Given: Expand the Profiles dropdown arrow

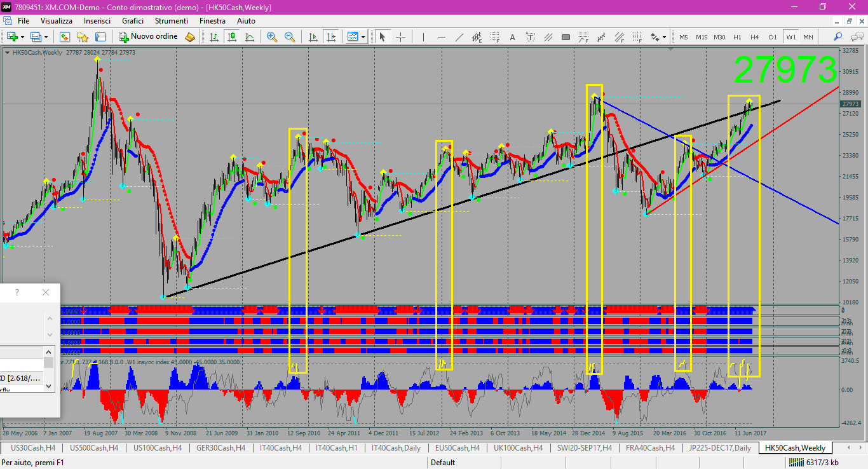Looking at the screenshot, I should click(x=46, y=37).
